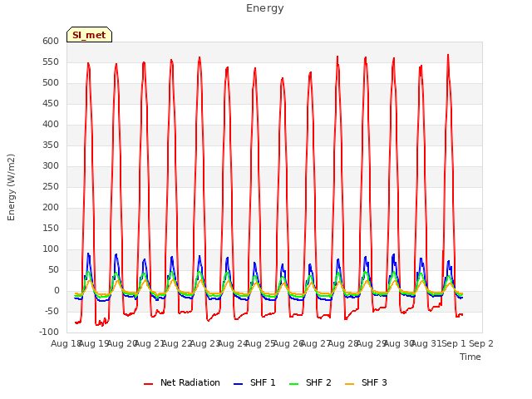Viewport: 532px width, 399px height.
Task: Click the 100 y-axis tick label
Action: coord(51,249)
